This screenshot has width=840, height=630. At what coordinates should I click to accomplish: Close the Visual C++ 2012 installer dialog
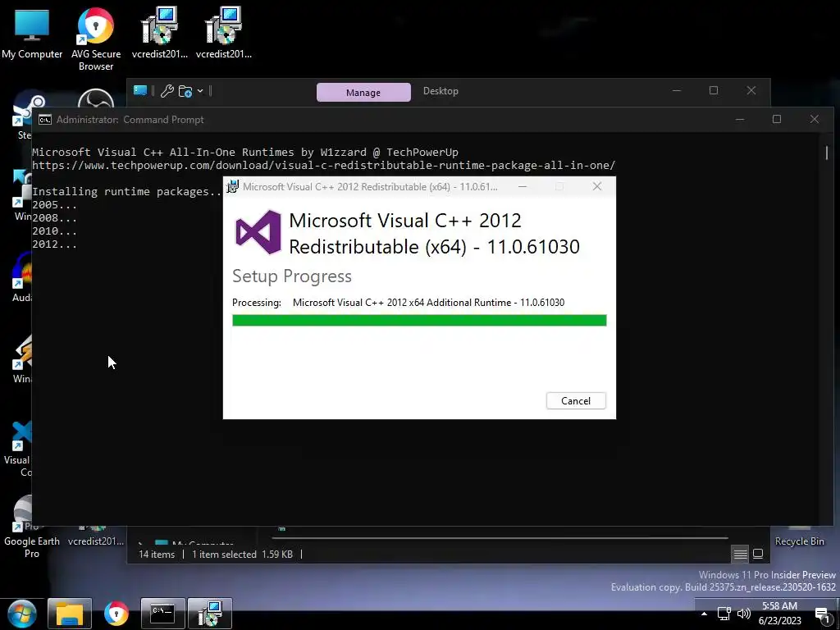point(597,186)
